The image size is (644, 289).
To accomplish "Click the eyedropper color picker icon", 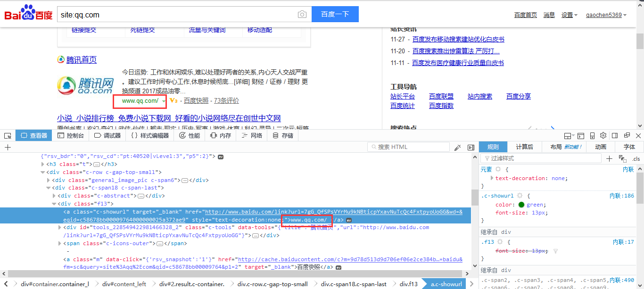I will pyautogui.click(x=457, y=148).
